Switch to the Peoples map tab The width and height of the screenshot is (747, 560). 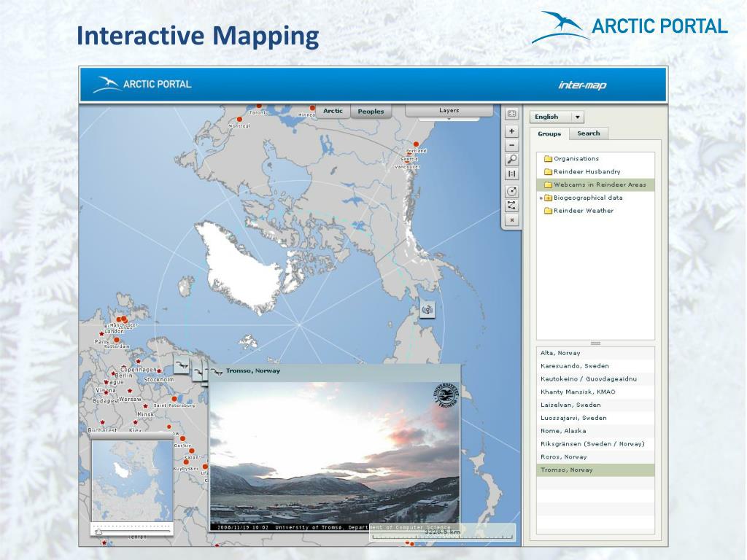pyautogui.click(x=371, y=112)
